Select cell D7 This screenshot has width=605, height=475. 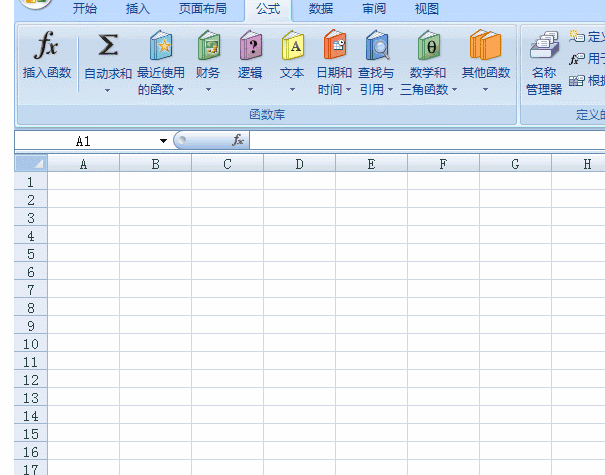pos(299,289)
